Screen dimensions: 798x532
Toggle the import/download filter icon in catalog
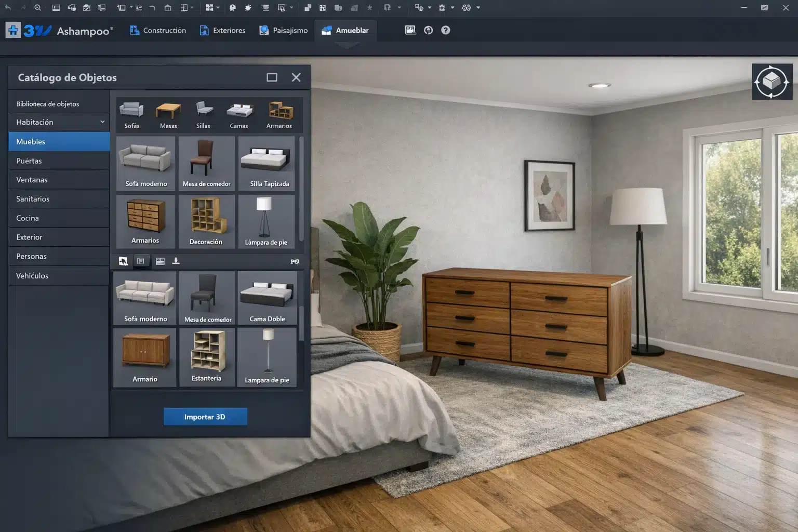(x=176, y=261)
